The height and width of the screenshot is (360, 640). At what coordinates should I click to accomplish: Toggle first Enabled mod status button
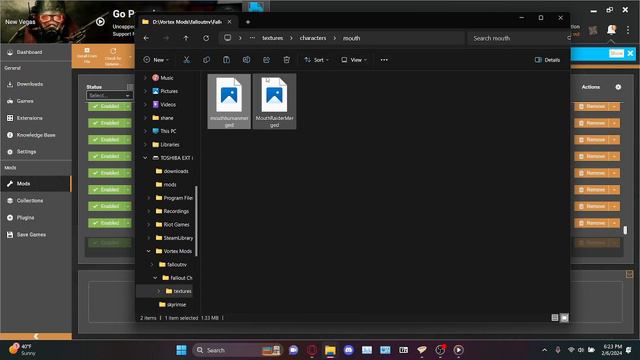[106, 107]
